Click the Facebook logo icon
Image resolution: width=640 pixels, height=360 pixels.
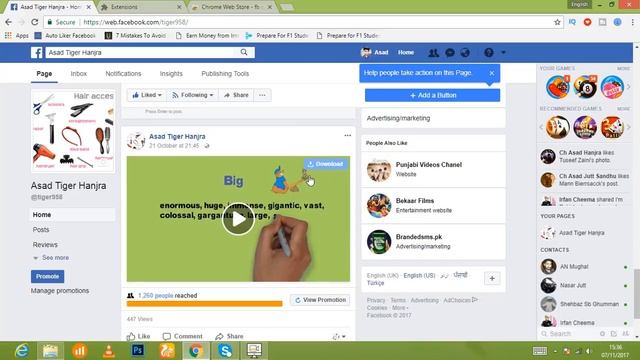click(x=37, y=53)
